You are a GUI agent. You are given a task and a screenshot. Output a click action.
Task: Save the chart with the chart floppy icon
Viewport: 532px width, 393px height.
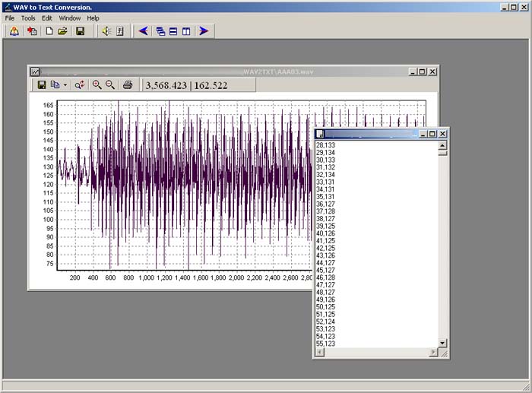click(x=42, y=85)
